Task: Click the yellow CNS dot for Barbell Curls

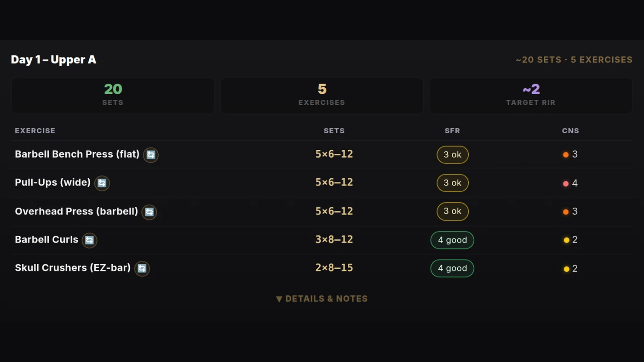Action: (566, 240)
